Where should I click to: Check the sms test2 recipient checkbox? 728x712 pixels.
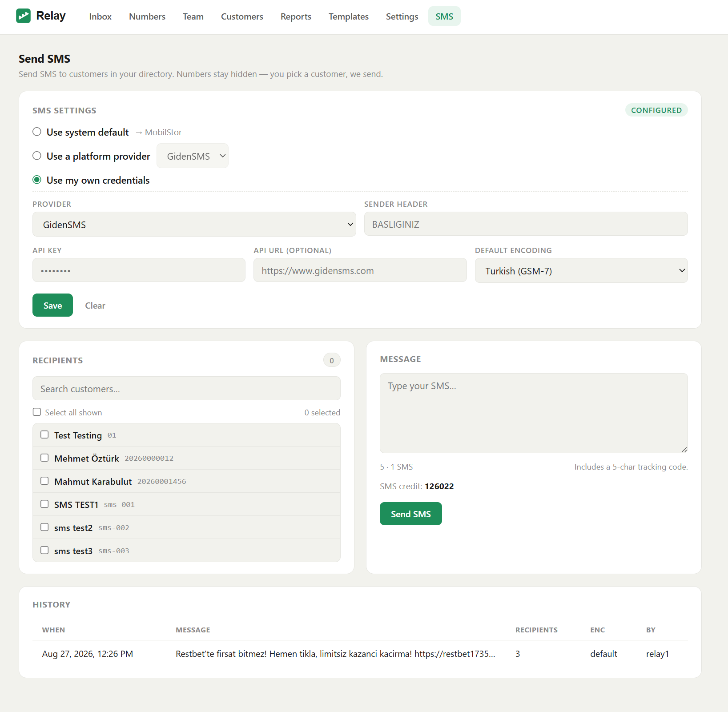pos(44,527)
